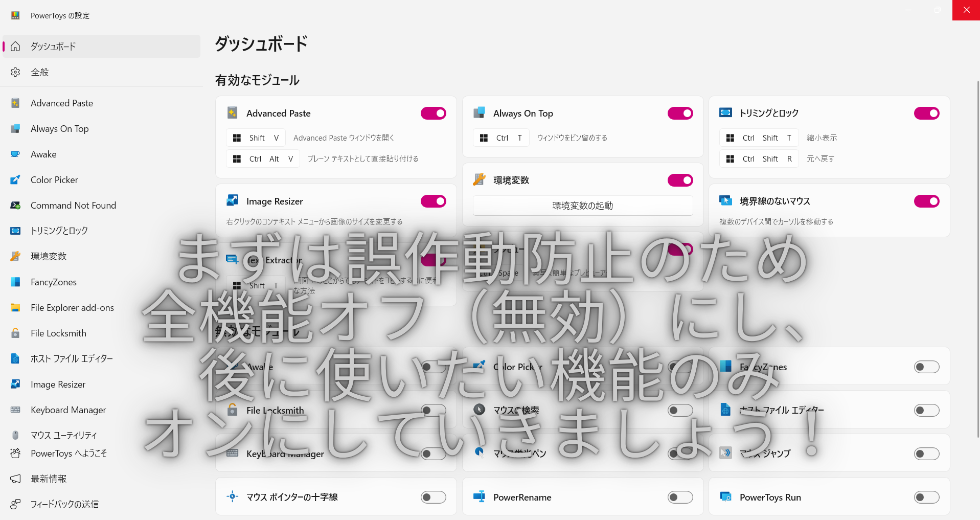Click the FancyZones card icon on dashboard
Screen dimensions: 980x520
click(725, 366)
